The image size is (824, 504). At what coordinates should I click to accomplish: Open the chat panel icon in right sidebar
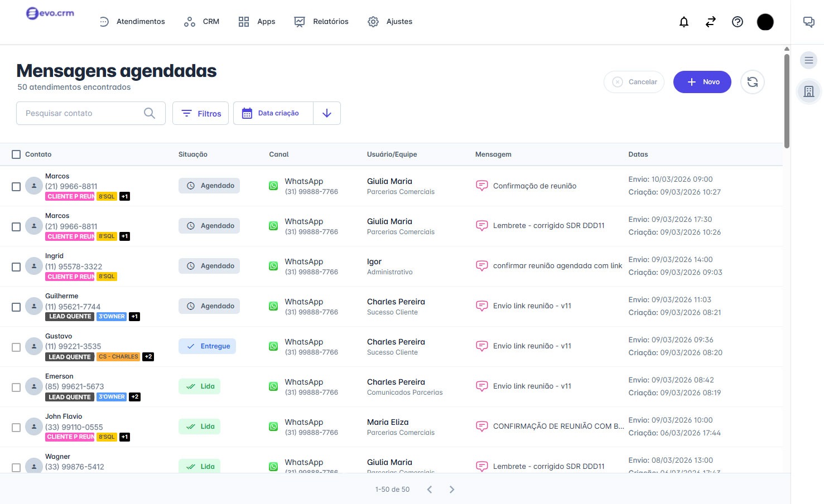pos(808,22)
